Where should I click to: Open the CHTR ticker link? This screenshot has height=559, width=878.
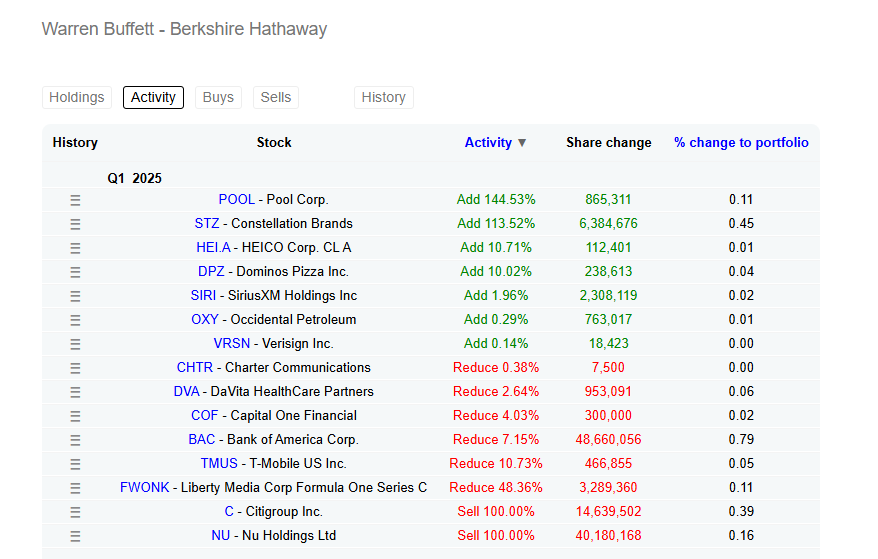click(195, 367)
